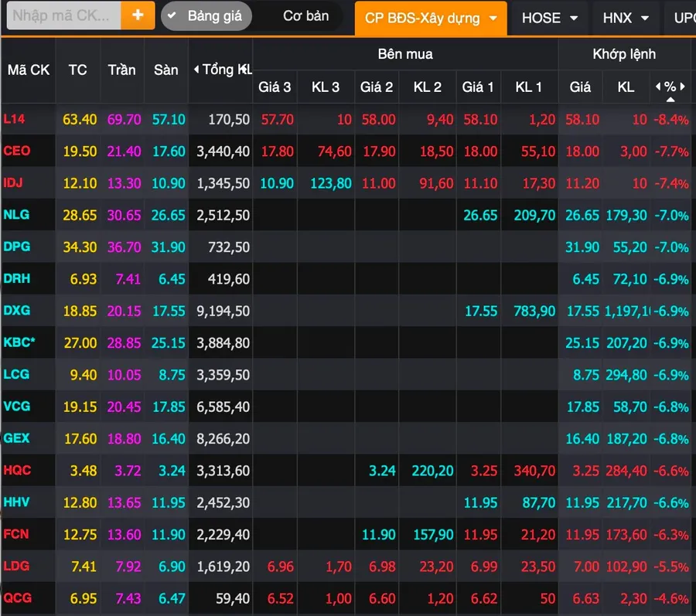Click KBC floor price '25.15' in Sàn
The width and height of the screenshot is (696, 616).
(169, 343)
